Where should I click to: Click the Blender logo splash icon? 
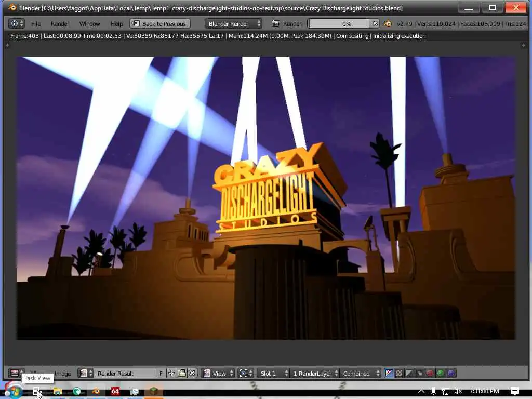(x=388, y=23)
